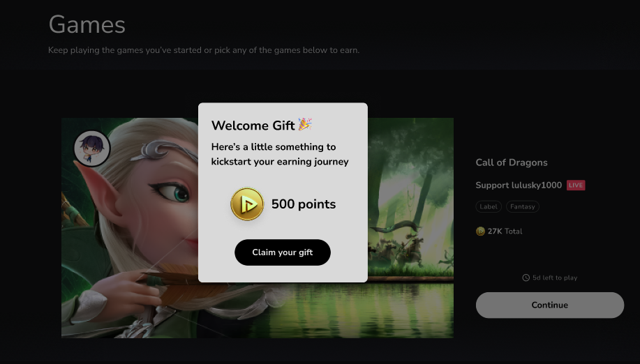The image size is (640, 364).
Task: Click the party popper emoji in Welcome Gift
Action: (305, 124)
